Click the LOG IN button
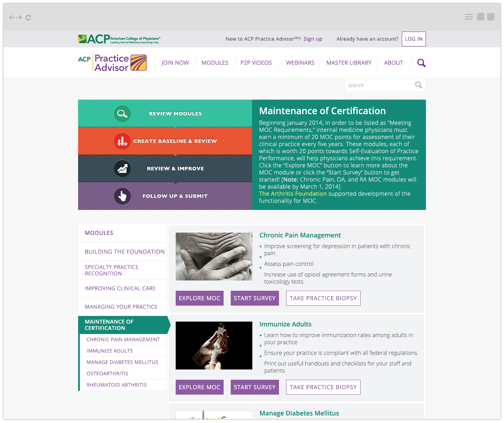This screenshot has width=504, height=423. tap(414, 39)
